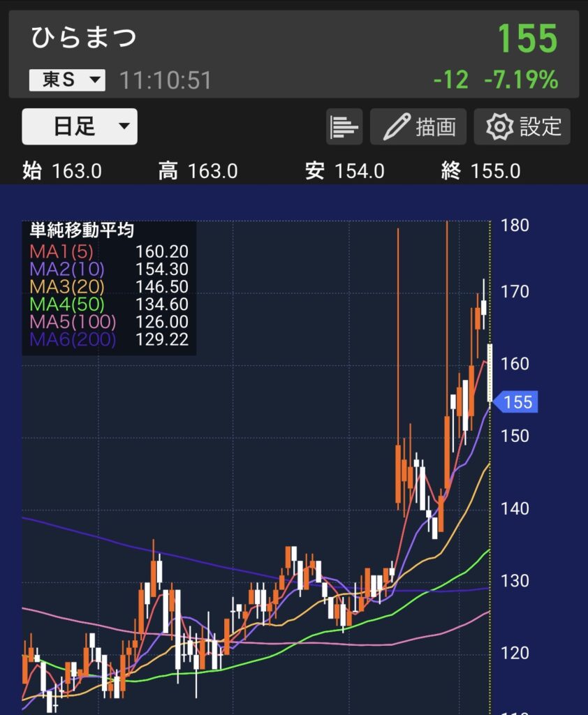Click the 180 label on price axis
Image resolution: width=588 pixels, height=715 pixels.
pyautogui.click(x=515, y=226)
